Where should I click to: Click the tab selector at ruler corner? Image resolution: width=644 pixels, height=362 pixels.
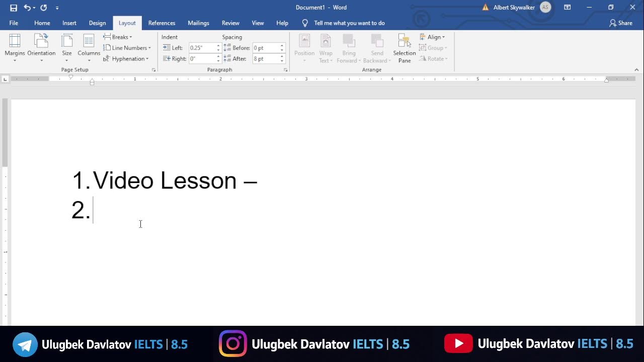pyautogui.click(x=5, y=79)
